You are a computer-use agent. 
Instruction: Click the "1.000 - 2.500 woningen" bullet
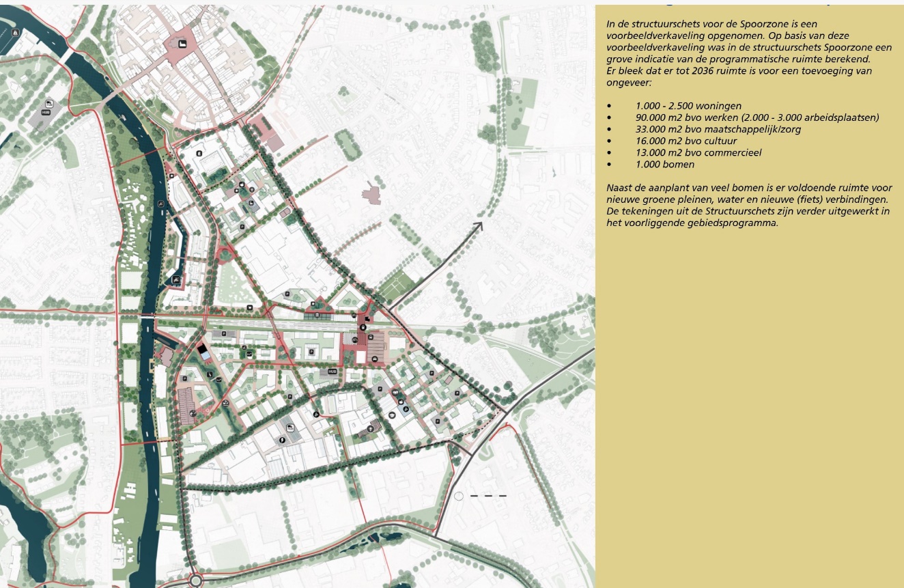pyautogui.click(x=688, y=106)
